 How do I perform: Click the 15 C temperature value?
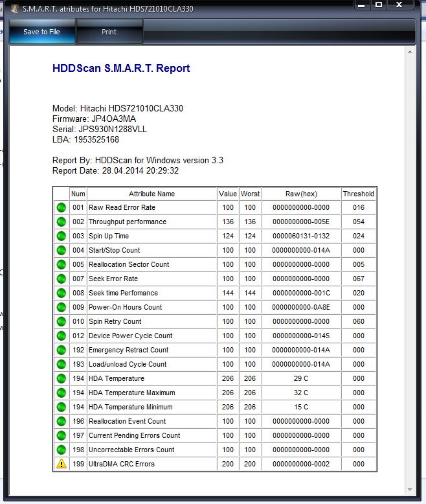point(301,407)
